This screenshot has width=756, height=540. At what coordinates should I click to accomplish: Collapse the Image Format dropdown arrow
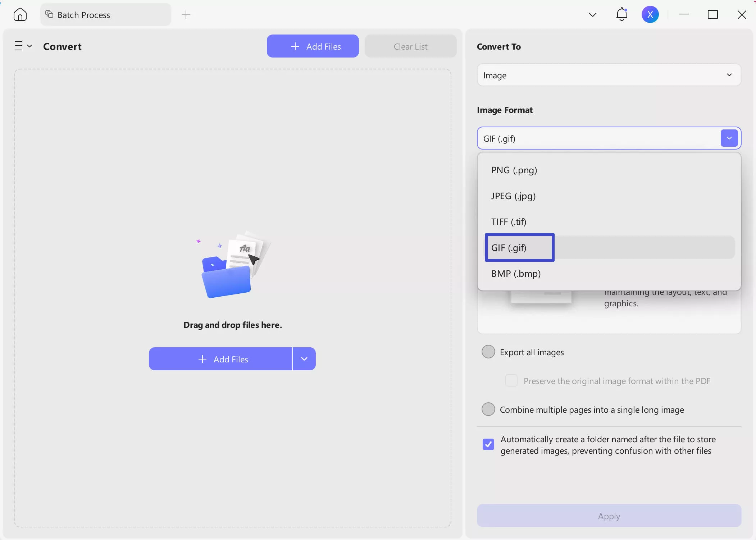[x=729, y=138]
